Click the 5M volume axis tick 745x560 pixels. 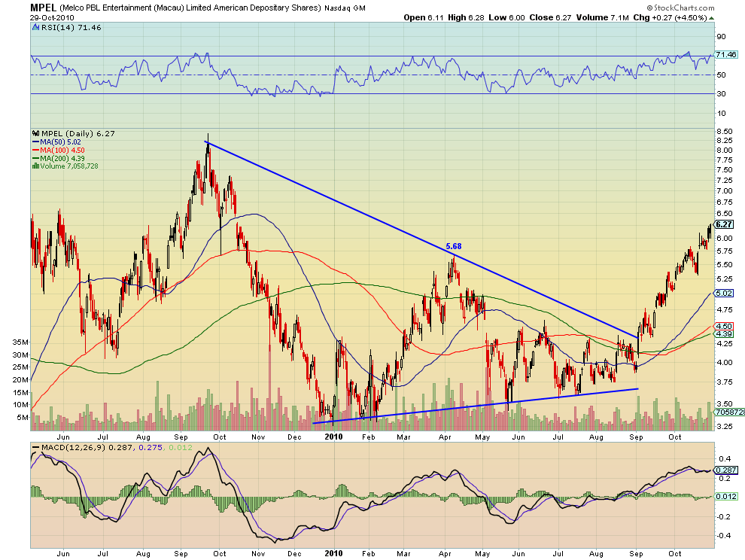(23, 418)
